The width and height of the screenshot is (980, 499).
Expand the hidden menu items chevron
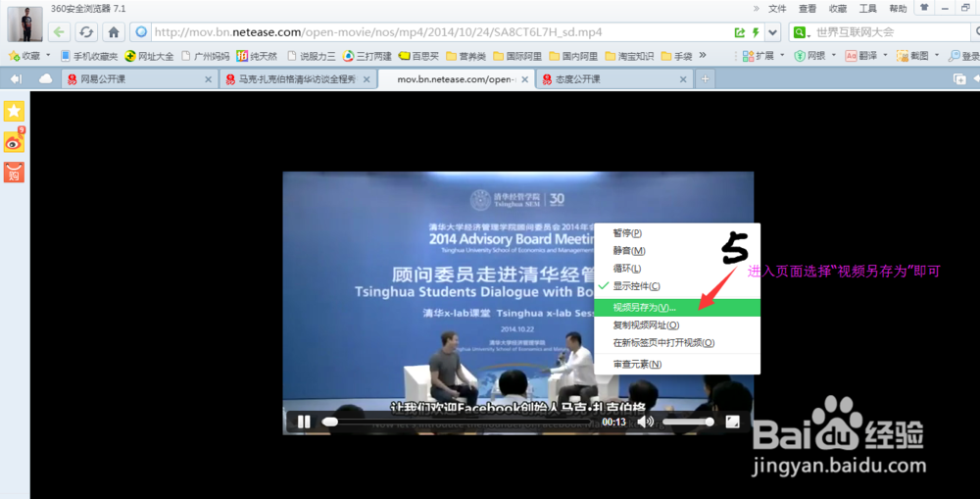point(757,8)
